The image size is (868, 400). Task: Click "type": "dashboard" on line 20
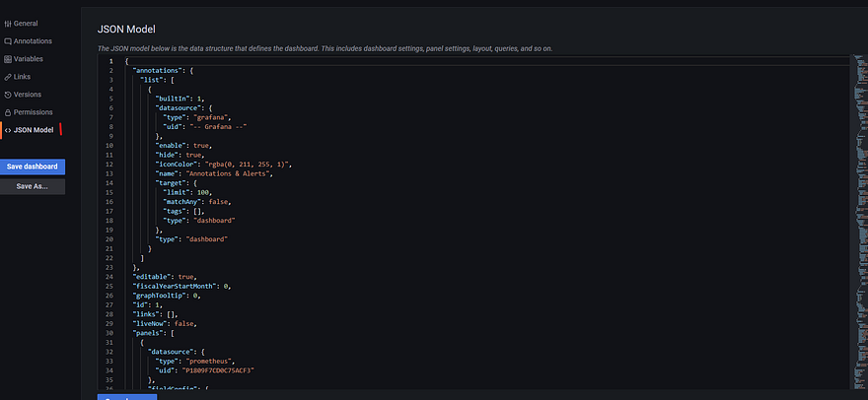point(192,239)
